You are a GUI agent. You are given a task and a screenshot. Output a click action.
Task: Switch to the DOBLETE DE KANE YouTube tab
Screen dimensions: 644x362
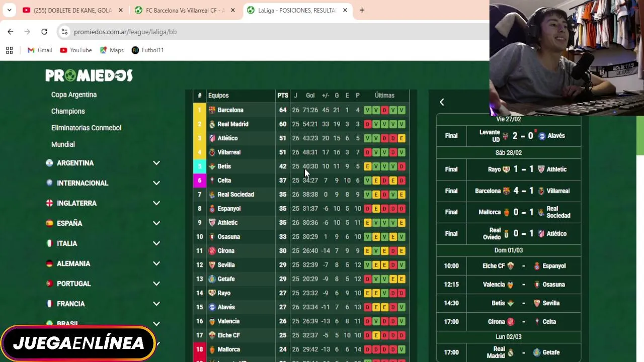pos(72,10)
